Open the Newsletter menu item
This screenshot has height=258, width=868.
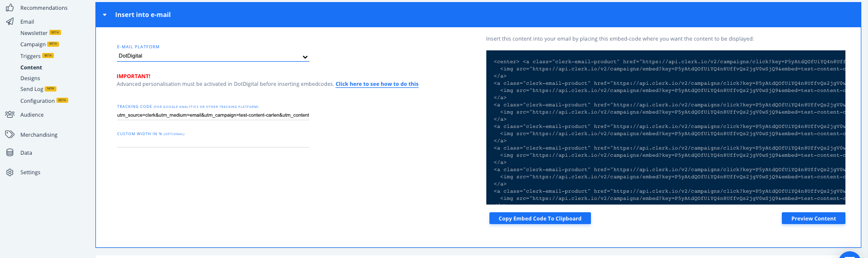click(x=34, y=33)
